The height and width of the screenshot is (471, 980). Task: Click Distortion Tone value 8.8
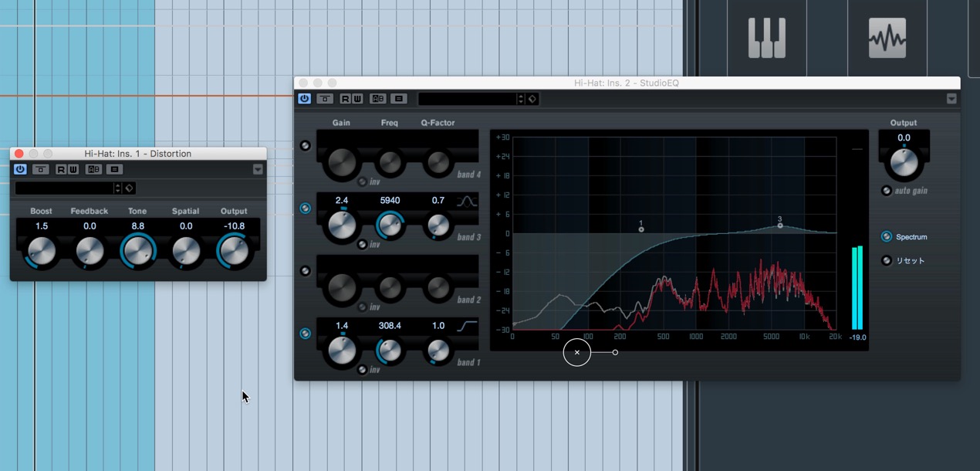(137, 226)
